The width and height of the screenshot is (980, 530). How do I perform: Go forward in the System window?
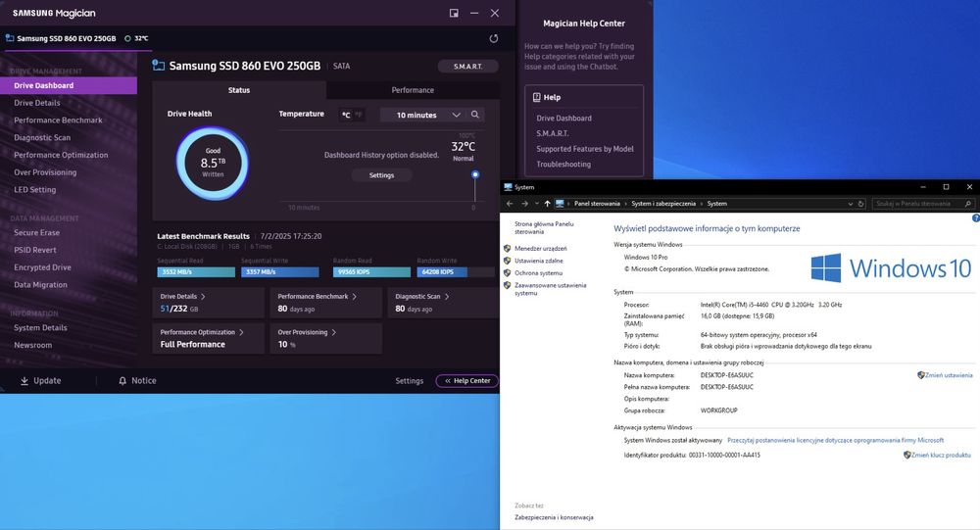coord(524,204)
